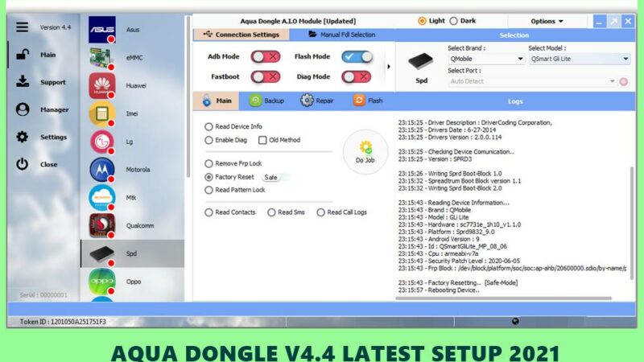Toggle the Adb Mode switch
Image resolution: width=644 pixels, height=362 pixels.
pos(266,56)
